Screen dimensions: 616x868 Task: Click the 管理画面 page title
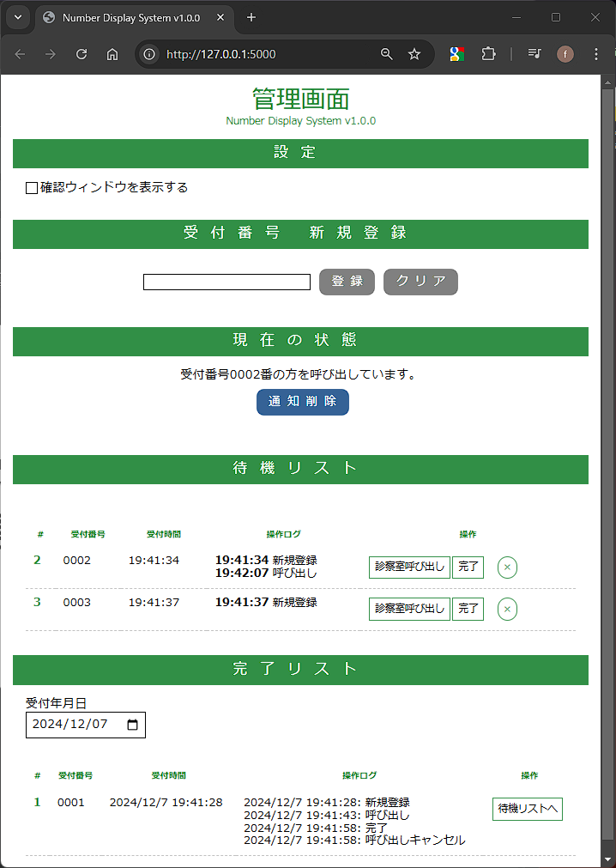301,99
